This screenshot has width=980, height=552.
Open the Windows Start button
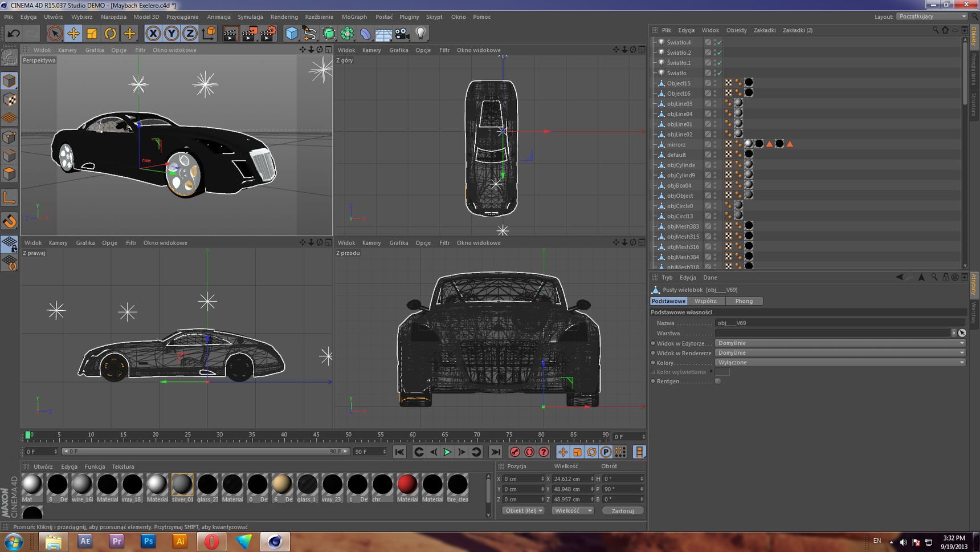[x=14, y=541]
